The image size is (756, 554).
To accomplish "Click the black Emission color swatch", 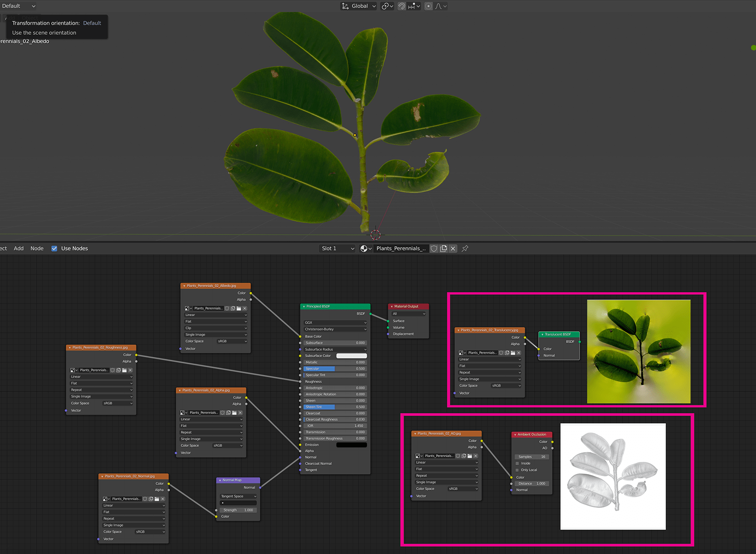I will tap(351, 445).
